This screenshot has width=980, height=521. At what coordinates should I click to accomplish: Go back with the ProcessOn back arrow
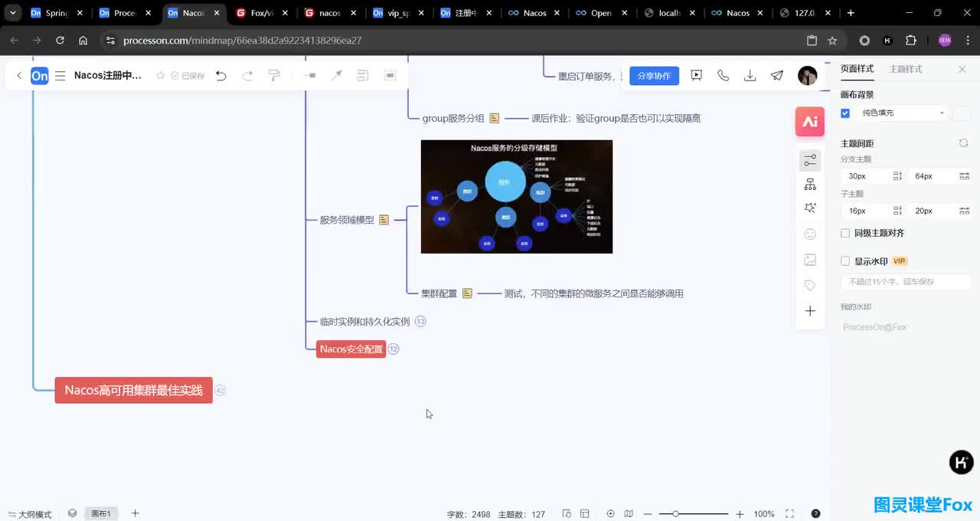click(x=19, y=76)
